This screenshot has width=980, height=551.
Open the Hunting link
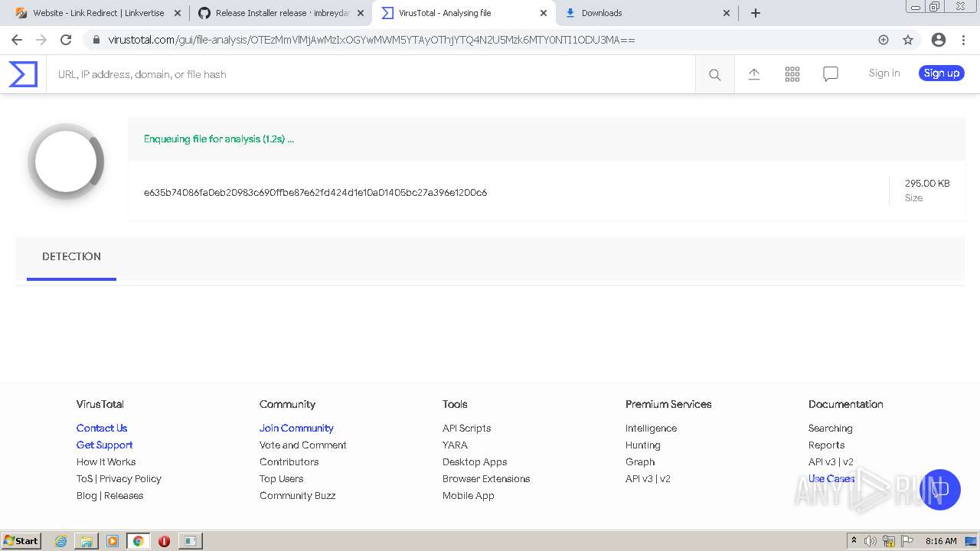pos(642,445)
